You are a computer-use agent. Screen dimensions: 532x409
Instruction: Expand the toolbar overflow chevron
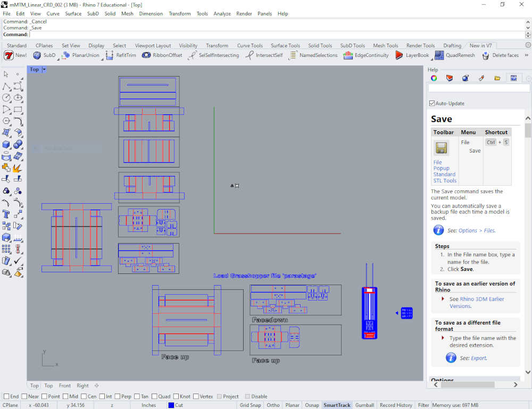click(x=527, y=55)
